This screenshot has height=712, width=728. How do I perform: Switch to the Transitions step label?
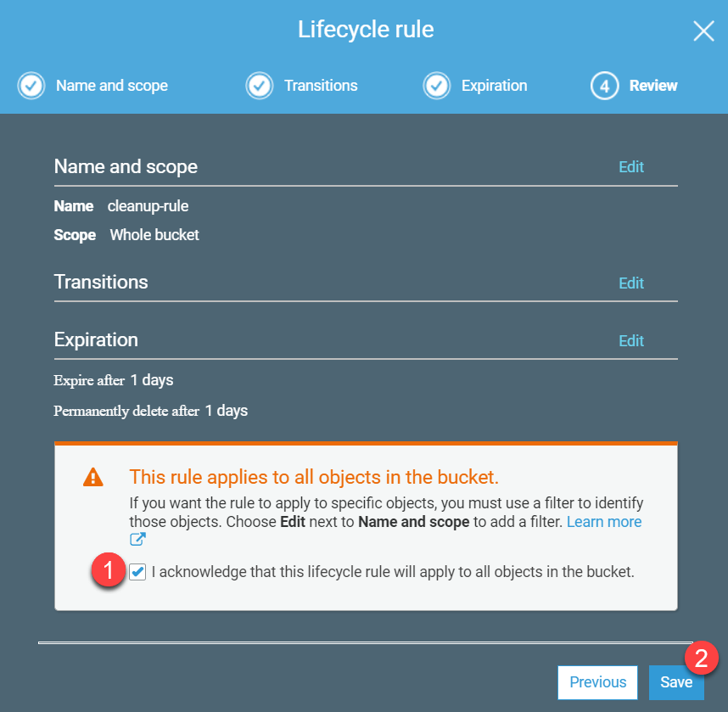pyautogui.click(x=321, y=86)
